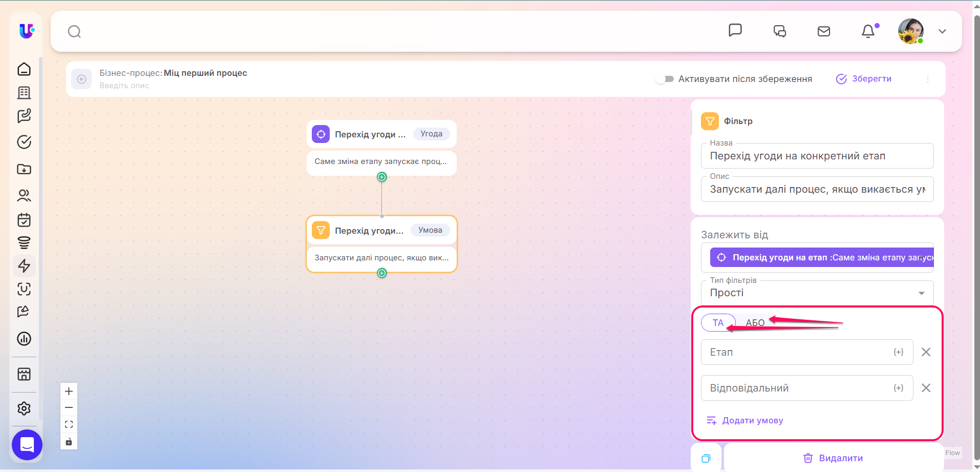Open the settings gear in the sidebar
980x472 pixels.
click(24, 408)
